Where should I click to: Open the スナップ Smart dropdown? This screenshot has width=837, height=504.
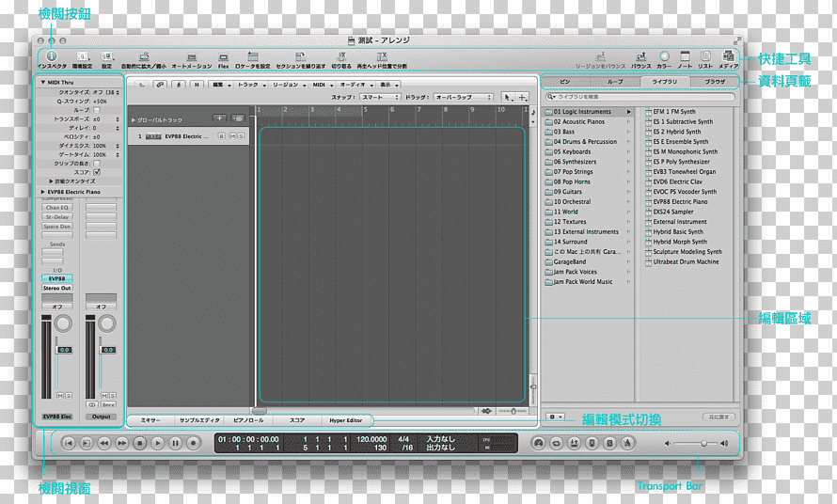pos(380,97)
